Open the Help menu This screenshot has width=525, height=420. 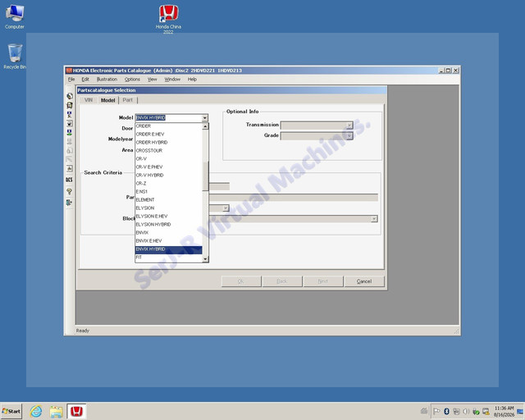click(x=192, y=80)
